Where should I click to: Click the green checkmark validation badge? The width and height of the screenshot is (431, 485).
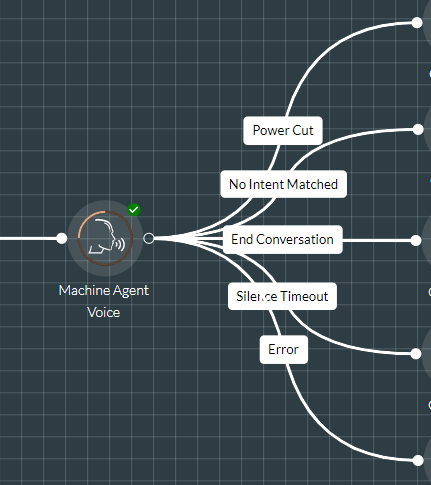click(134, 210)
